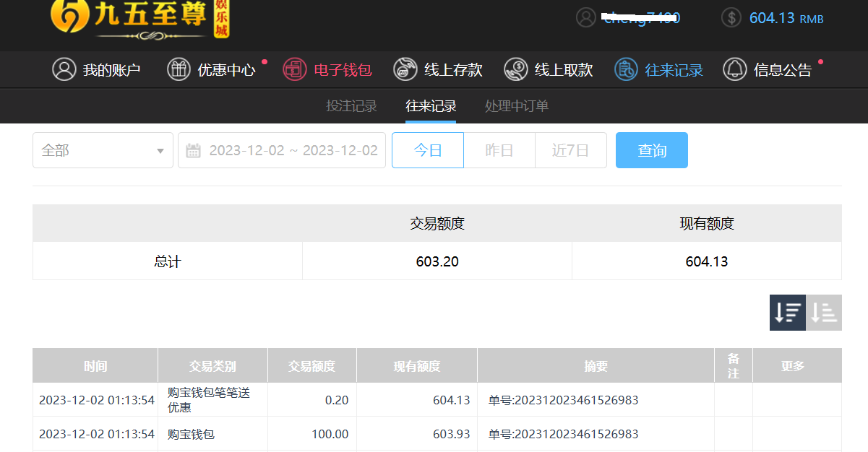Open the date range field 2023-12-02
Screen dimensions: 868x452
pos(282,150)
